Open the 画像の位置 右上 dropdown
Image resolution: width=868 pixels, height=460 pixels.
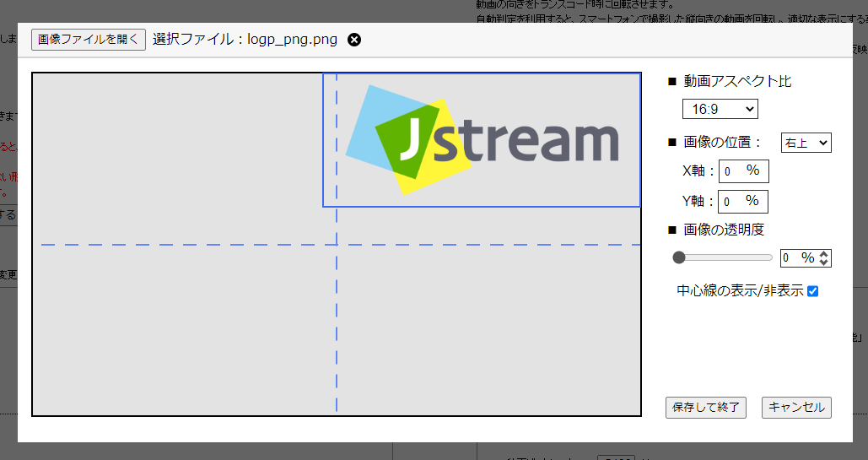(806, 143)
